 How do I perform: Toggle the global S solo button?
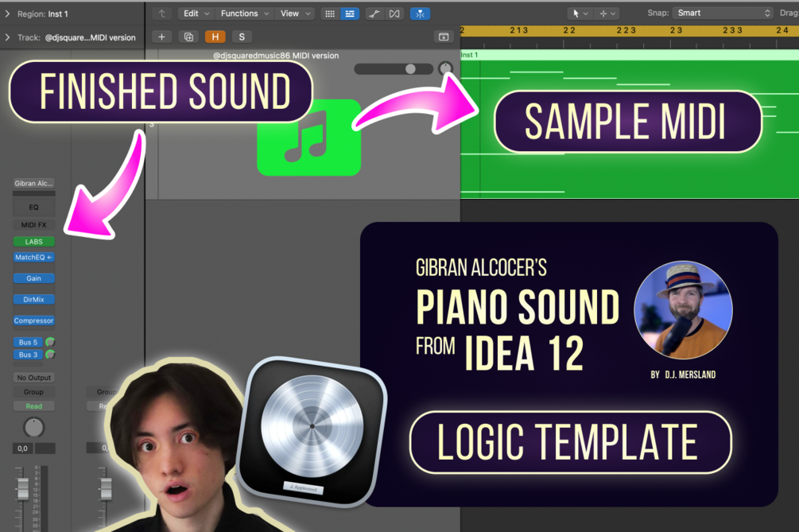coord(242,37)
